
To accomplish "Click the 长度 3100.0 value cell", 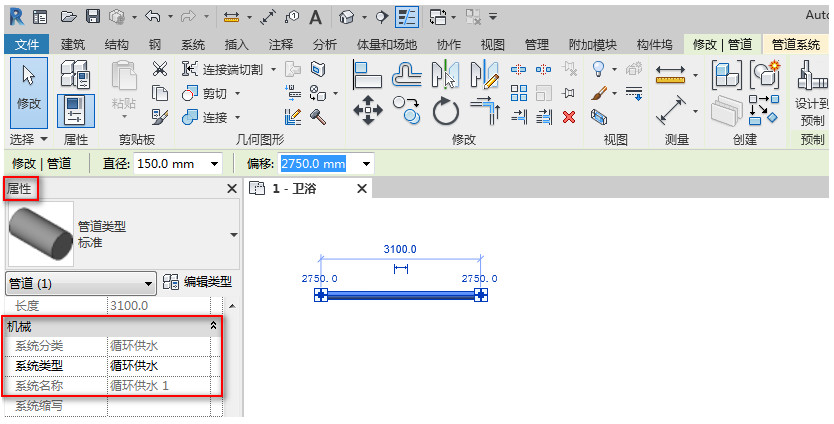I will (x=159, y=306).
